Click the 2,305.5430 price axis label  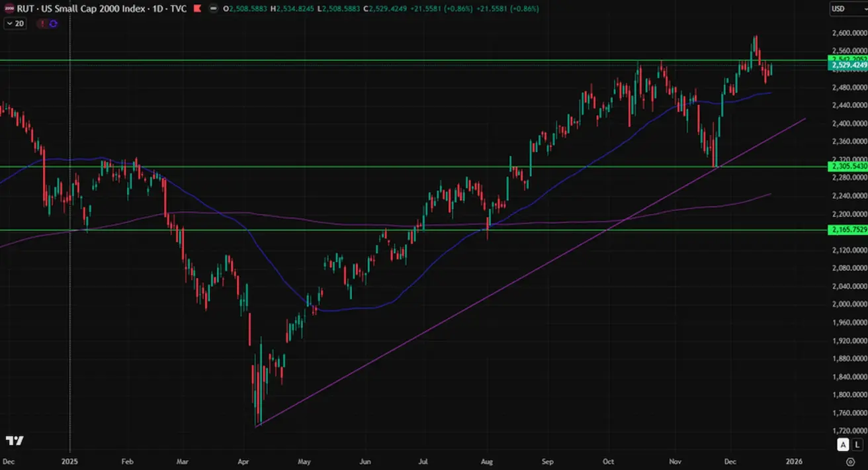(847, 167)
